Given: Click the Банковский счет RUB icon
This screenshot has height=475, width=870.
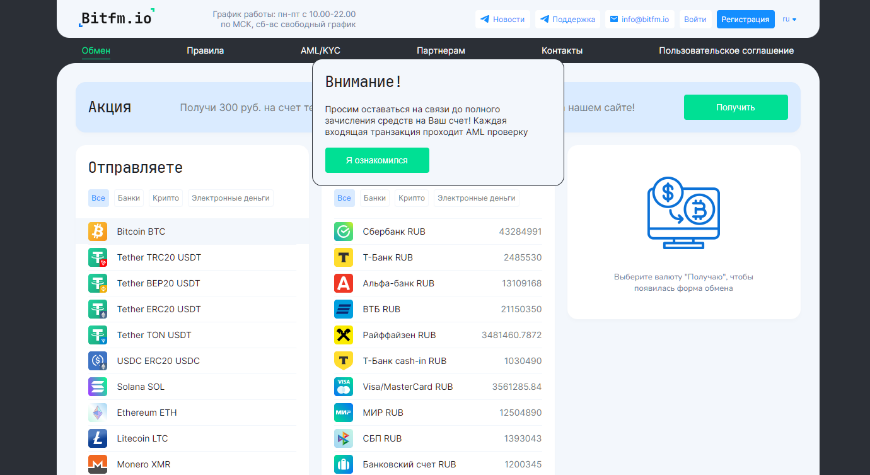Looking at the screenshot, I should click(343, 464).
